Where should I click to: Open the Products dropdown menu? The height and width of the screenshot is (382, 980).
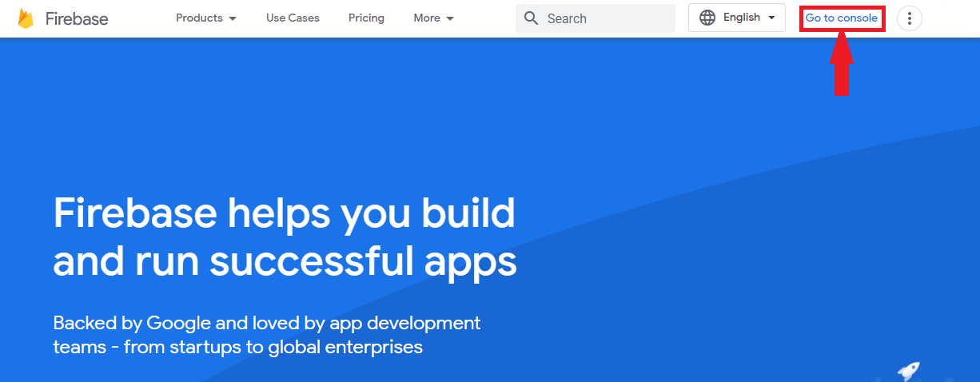coord(206,18)
